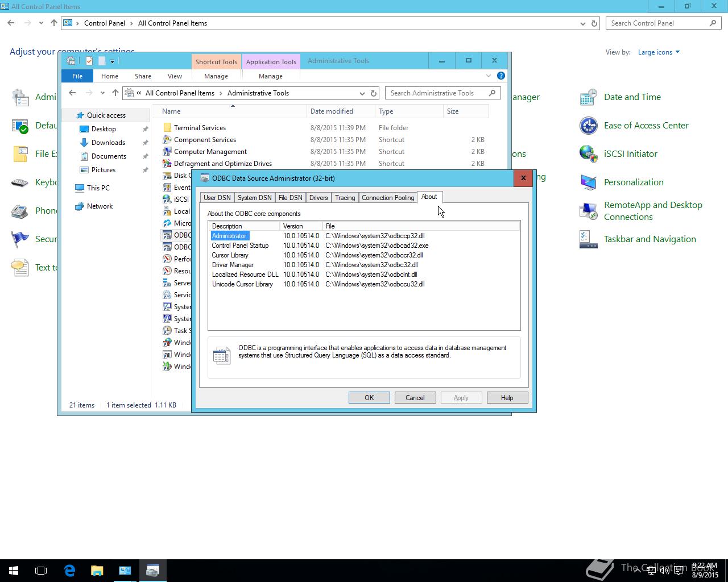Viewport: 728px width, 582px height.
Task: Cancel the ODBC Data Source Administrator
Action: [x=415, y=398]
